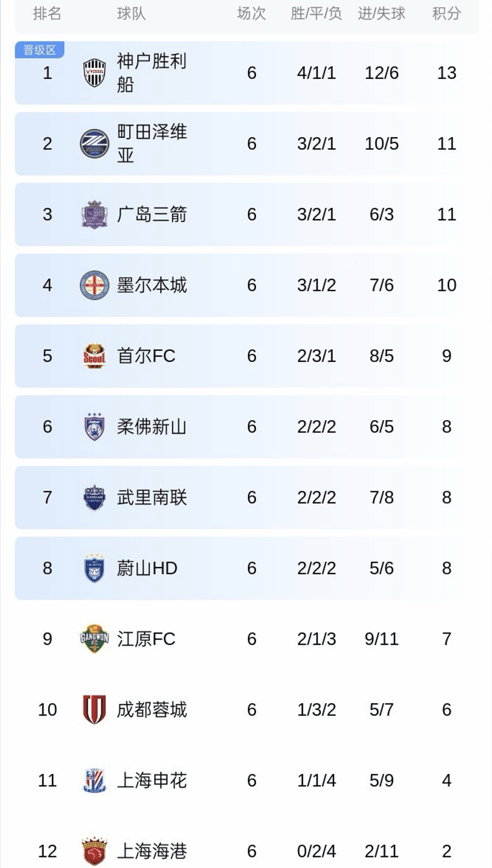The height and width of the screenshot is (868, 492).
Task: Tap the Buriram United team badge
Action: (x=95, y=498)
